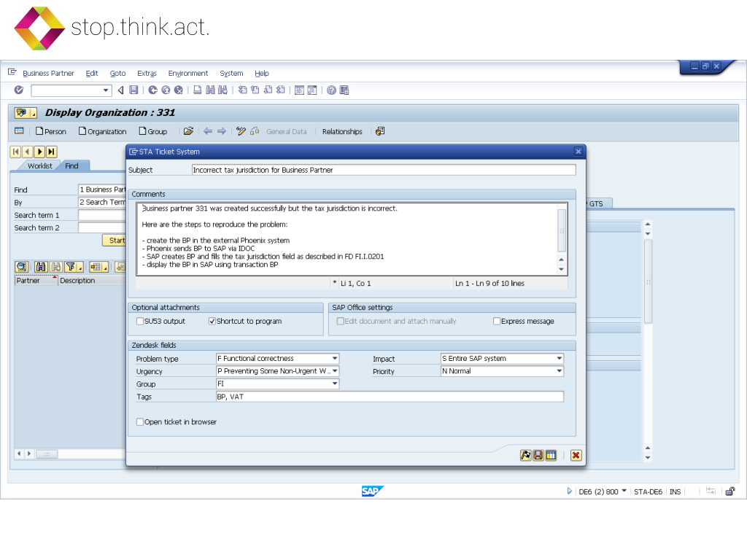Screen dimensions: 747x560
Task: Tick the Express message checkbox
Action: click(497, 321)
